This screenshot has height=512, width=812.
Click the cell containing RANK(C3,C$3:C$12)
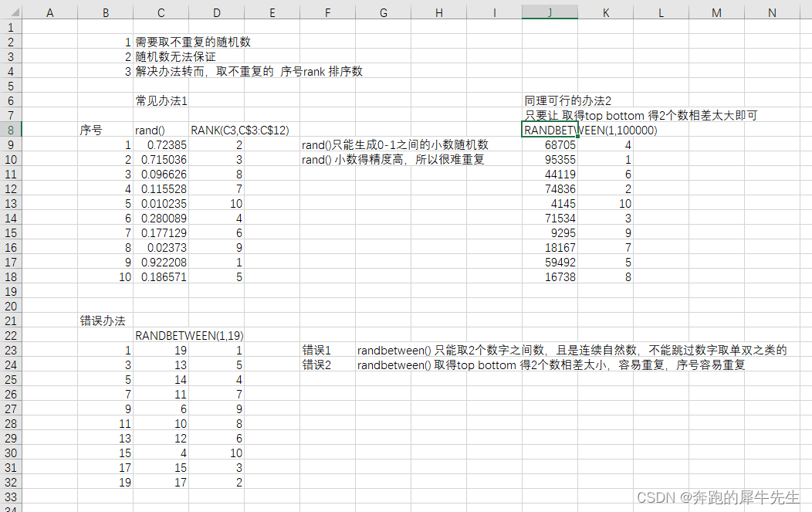click(216, 130)
